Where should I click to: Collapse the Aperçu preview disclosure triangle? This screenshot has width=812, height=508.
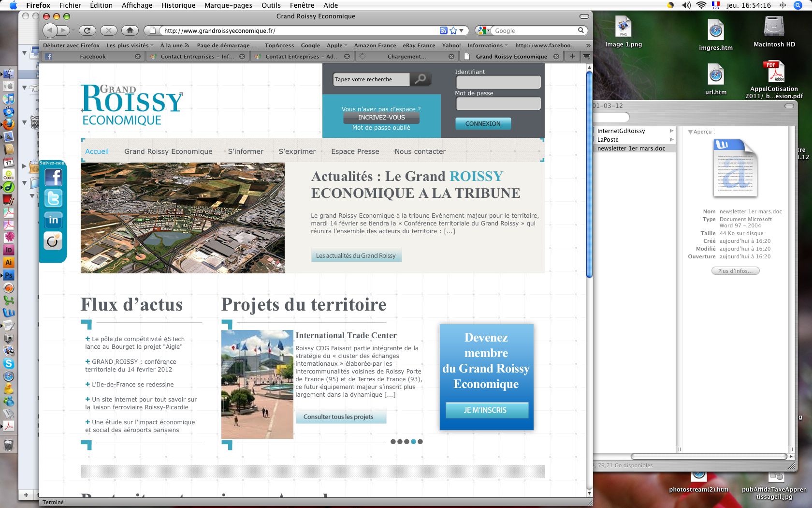pos(690,132)
